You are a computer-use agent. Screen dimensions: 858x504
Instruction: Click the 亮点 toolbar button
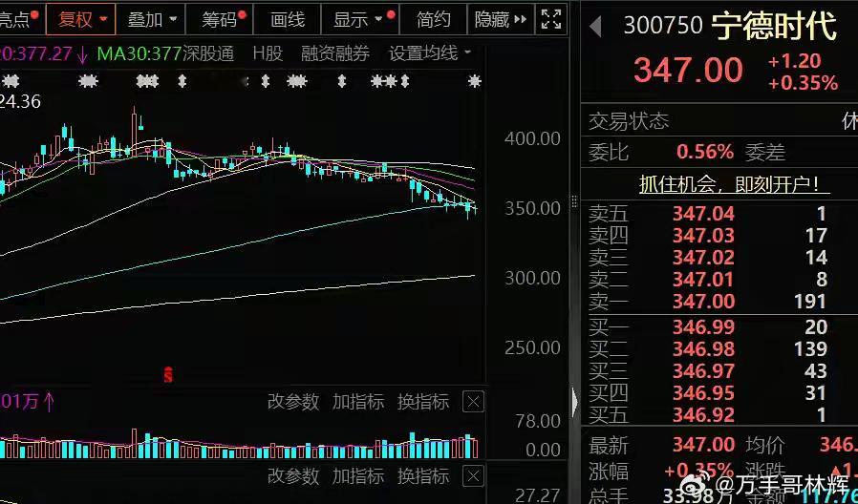click(20, 20)
